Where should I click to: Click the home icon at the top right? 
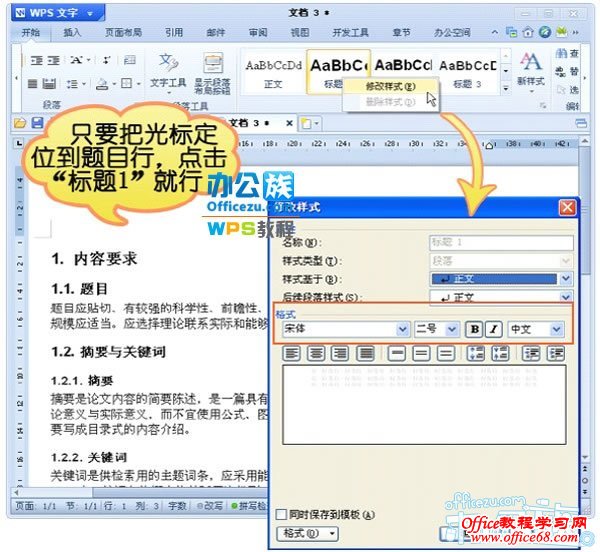coord(528,33)
